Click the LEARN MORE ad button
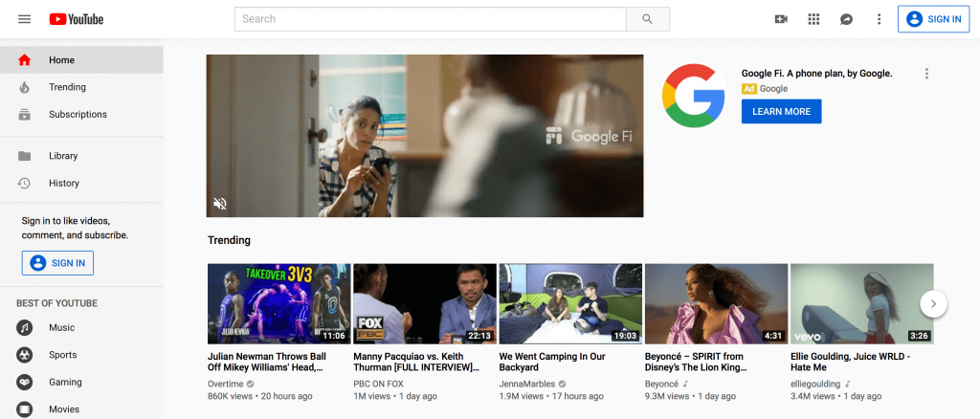 pos(781,111)
